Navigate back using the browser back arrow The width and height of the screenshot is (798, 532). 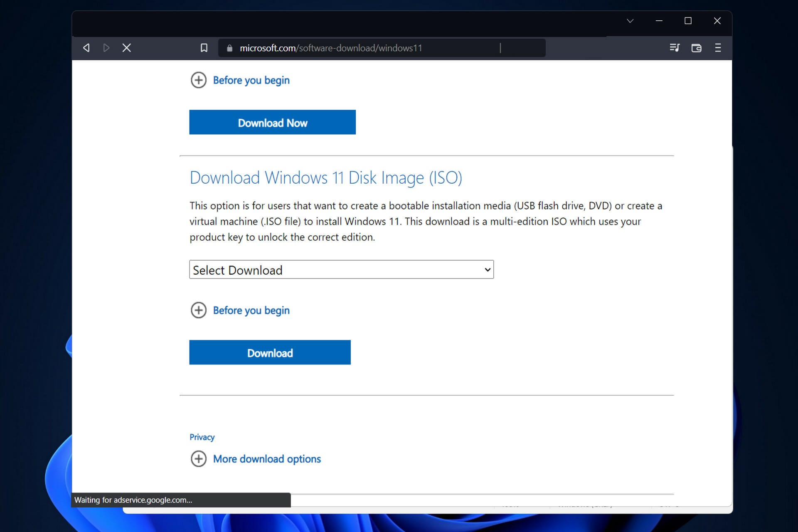(x=86, y=47)
